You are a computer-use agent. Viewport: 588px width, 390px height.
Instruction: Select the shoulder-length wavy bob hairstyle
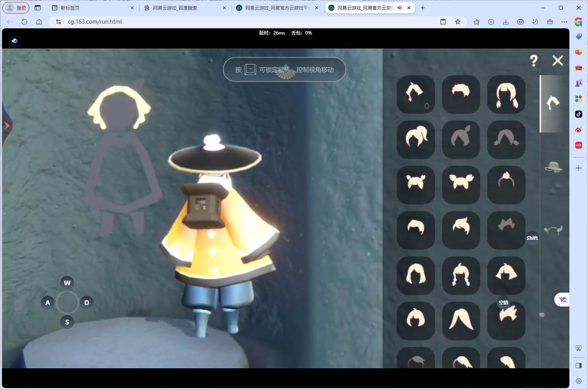pos(416,276)
